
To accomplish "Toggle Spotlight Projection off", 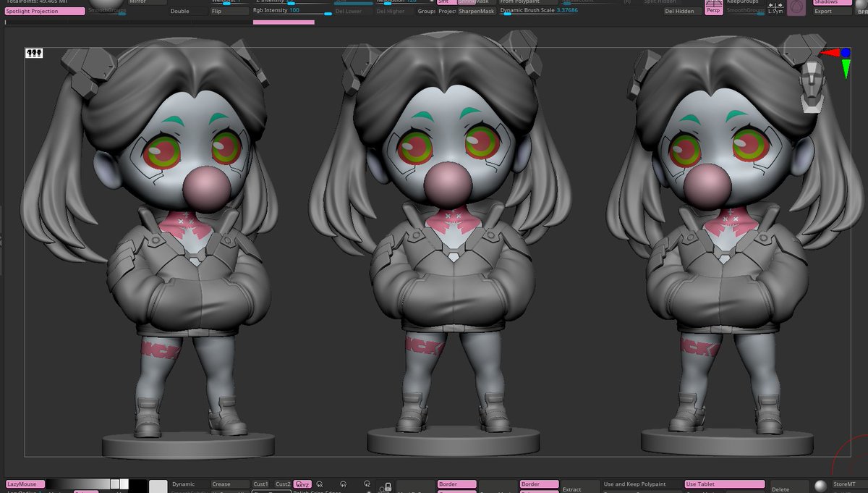I will (44, 11).
